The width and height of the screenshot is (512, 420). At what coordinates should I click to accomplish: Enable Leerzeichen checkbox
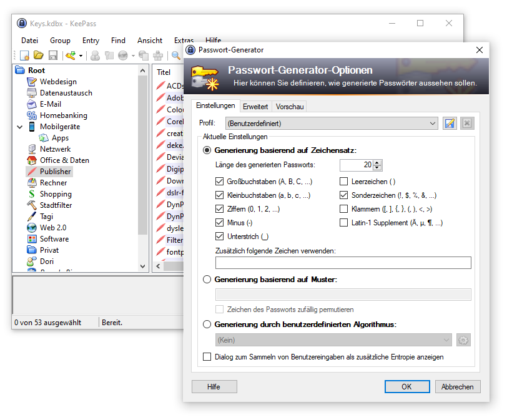[343, 182]
